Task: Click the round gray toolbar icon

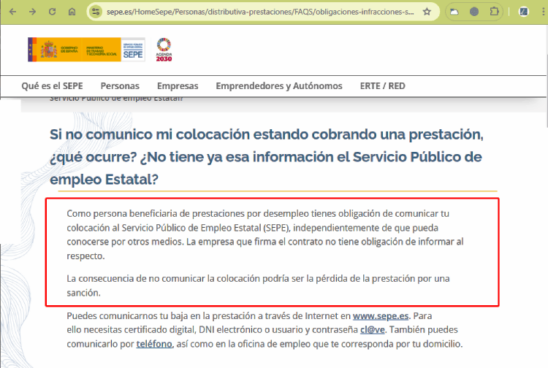Action: click(x=474, y=12)
